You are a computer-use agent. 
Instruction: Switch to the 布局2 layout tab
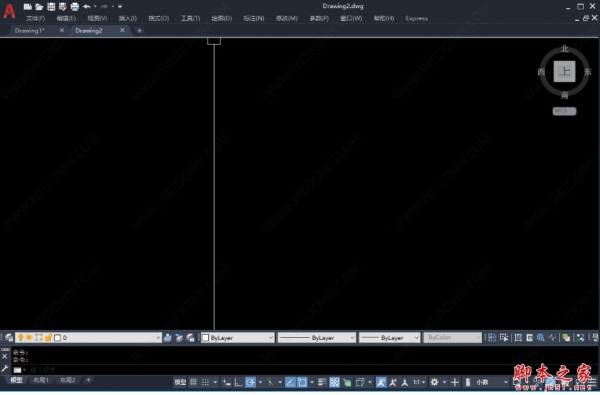click(68, 380)
